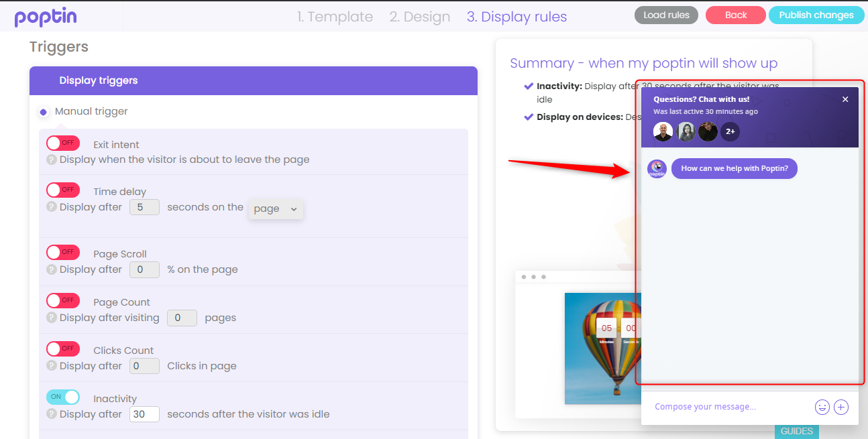Click the Load rules button
The height and width of the screenshot is (439, 868).
tap(666, 15)
